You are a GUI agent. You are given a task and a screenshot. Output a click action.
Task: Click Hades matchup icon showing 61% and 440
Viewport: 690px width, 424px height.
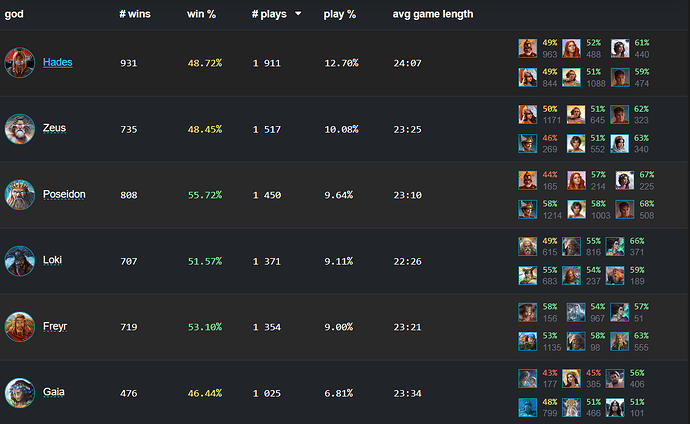coord(620,48)
